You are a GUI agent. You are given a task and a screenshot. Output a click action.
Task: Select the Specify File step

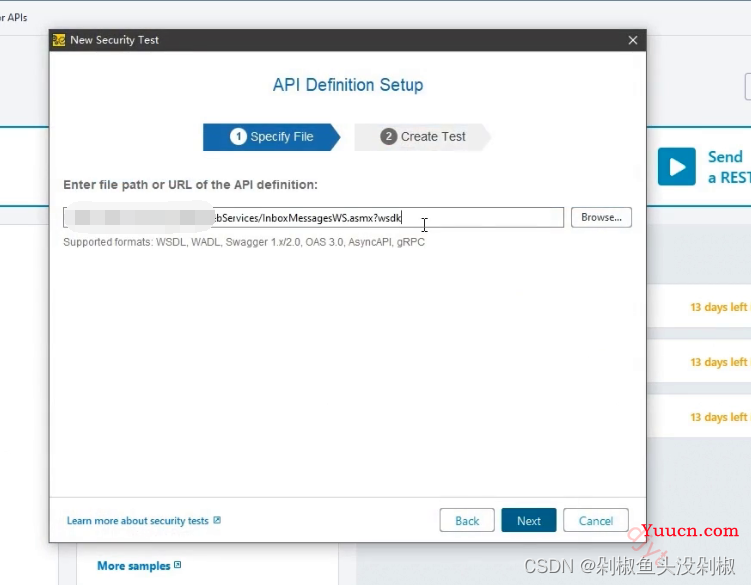click(x=272, y=137)
